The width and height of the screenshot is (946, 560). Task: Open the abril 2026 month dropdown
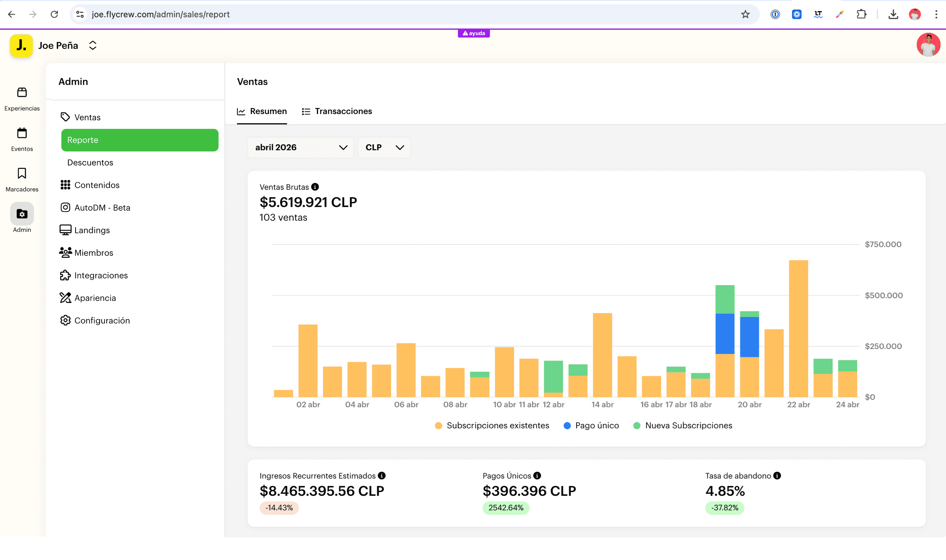pos(300,148)
